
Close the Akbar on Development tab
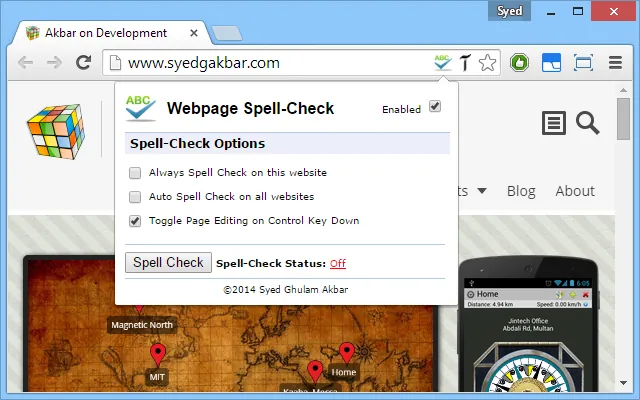194,33
